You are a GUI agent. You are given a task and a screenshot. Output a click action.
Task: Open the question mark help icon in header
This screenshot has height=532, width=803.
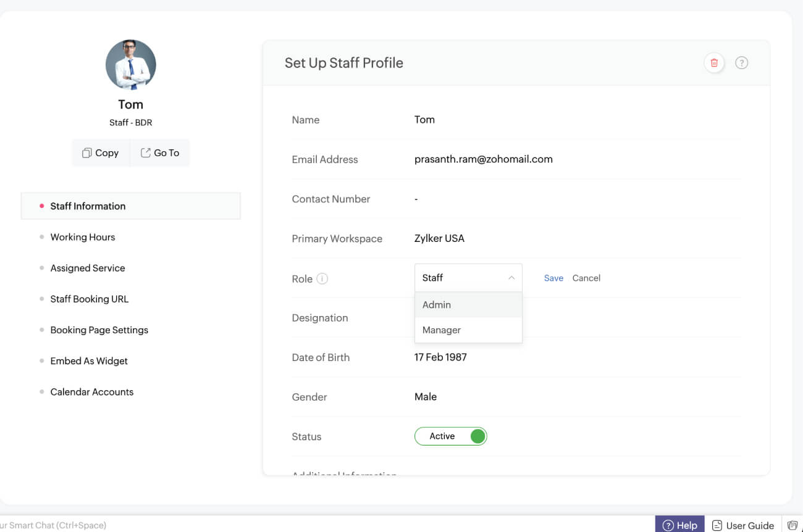[742, 63]
